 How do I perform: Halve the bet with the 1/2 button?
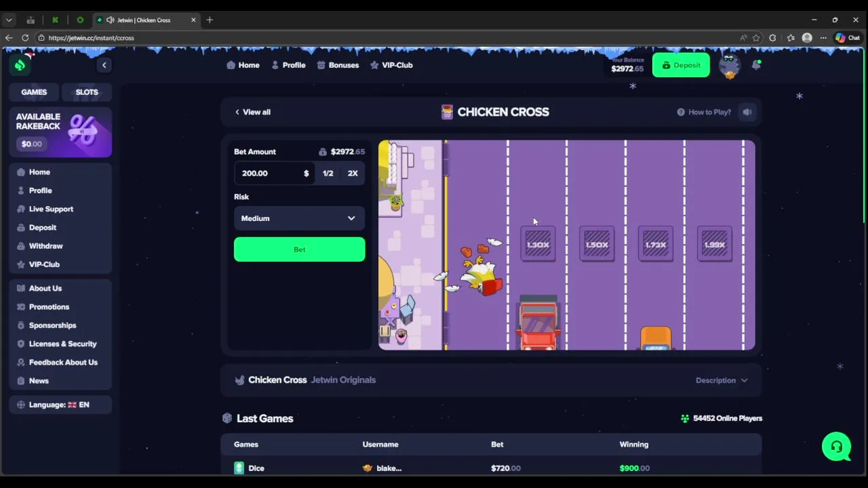click(328, 174)
